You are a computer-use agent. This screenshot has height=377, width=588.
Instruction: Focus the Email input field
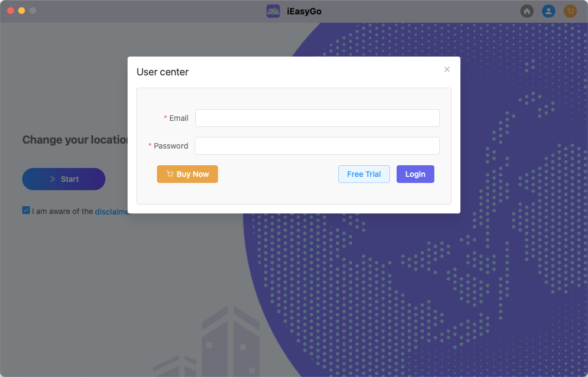[317, 118]
